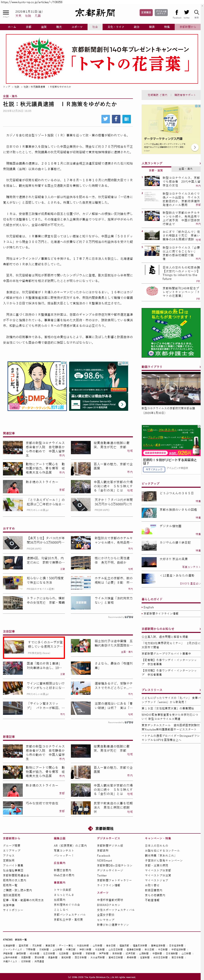Switch ranking to 全国・海外 tab
The height and width of the screenshot is (980, 204).
186,169
